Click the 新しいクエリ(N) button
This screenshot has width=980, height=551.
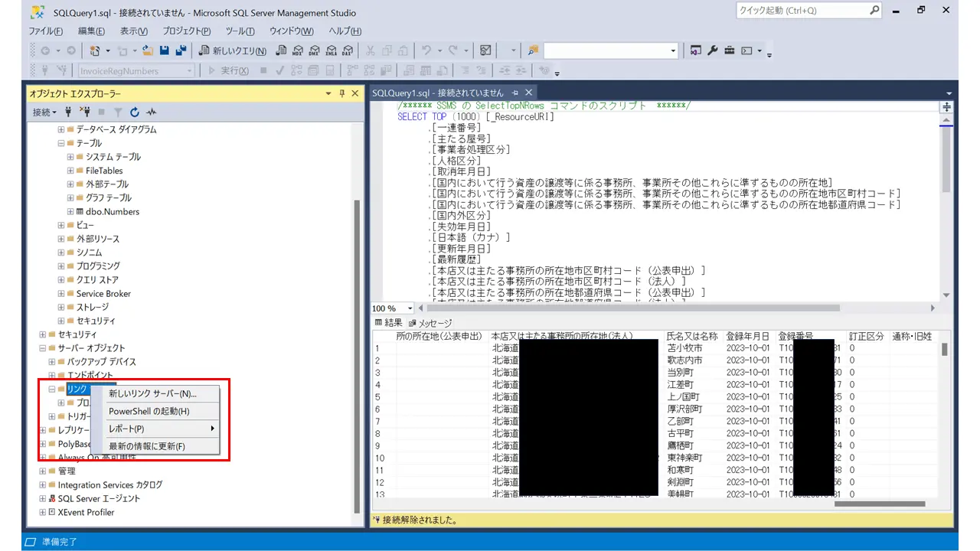click(233, 51)
